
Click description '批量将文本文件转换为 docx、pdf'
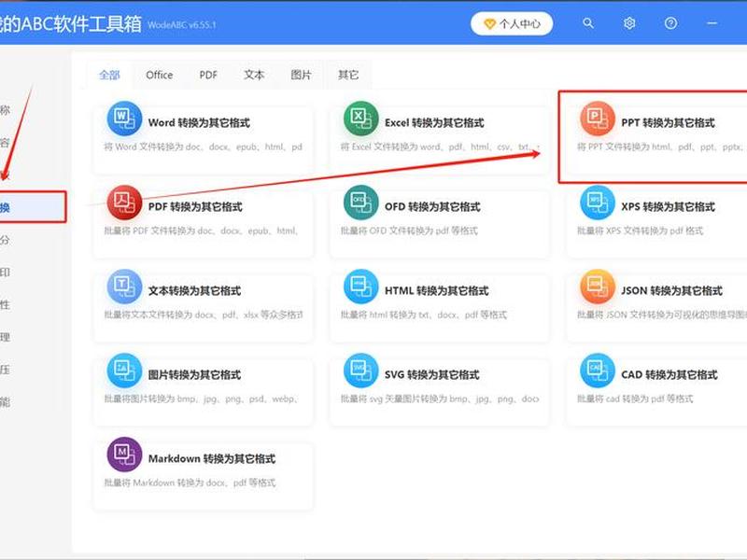[x=204, y=315]
